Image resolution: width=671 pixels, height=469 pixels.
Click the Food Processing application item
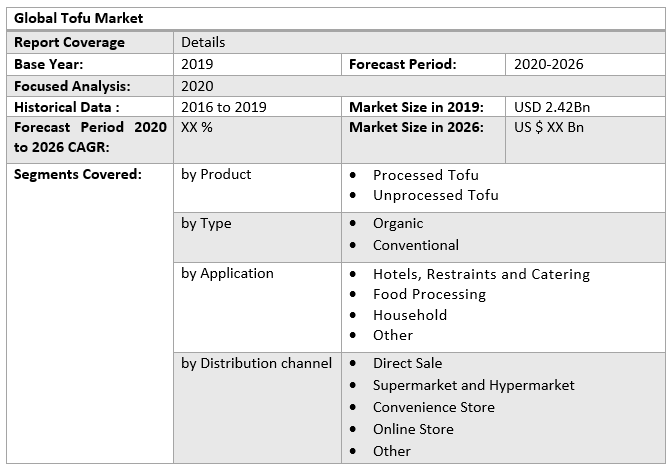[x=429, y=294]
